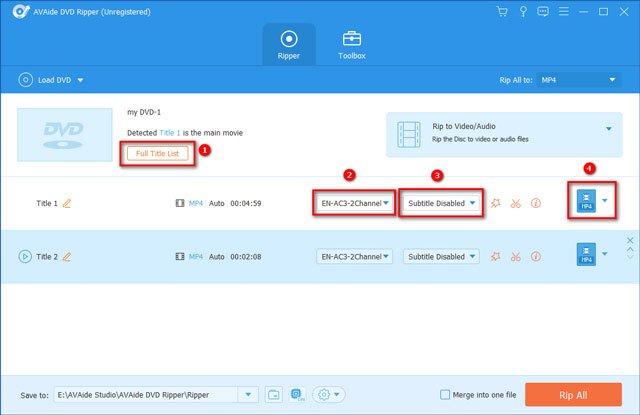Enable Merge into one file checkbox
The width and height of the screenshot is (640, 415).
pyautogui.click(x=445, y=395)
